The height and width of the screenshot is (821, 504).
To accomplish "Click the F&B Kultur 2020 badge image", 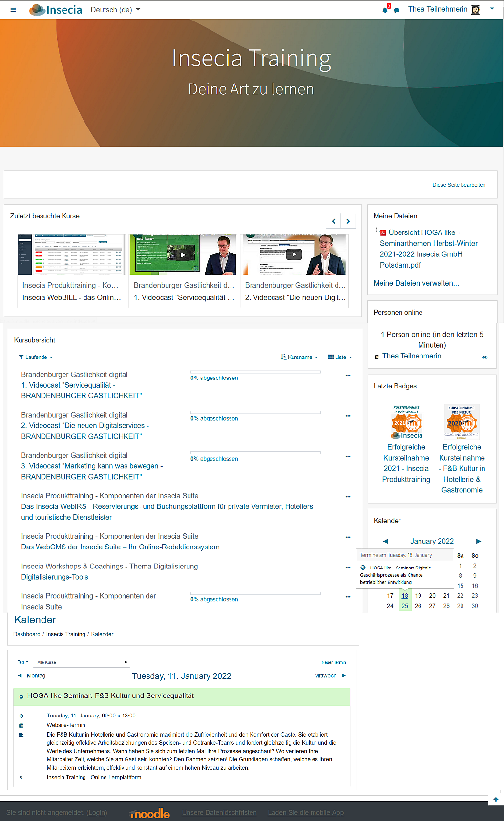I will click(462, 422).
